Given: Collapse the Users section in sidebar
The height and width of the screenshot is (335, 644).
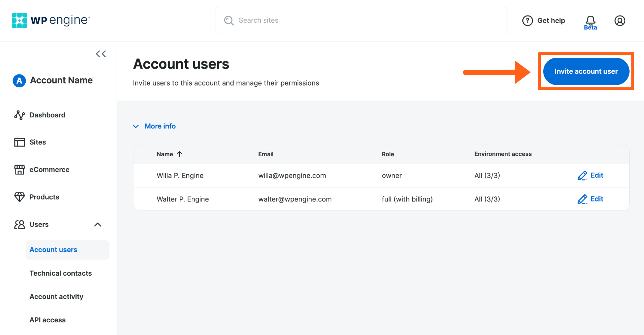Looking at the screenshot, I should (x=97, y=224).
